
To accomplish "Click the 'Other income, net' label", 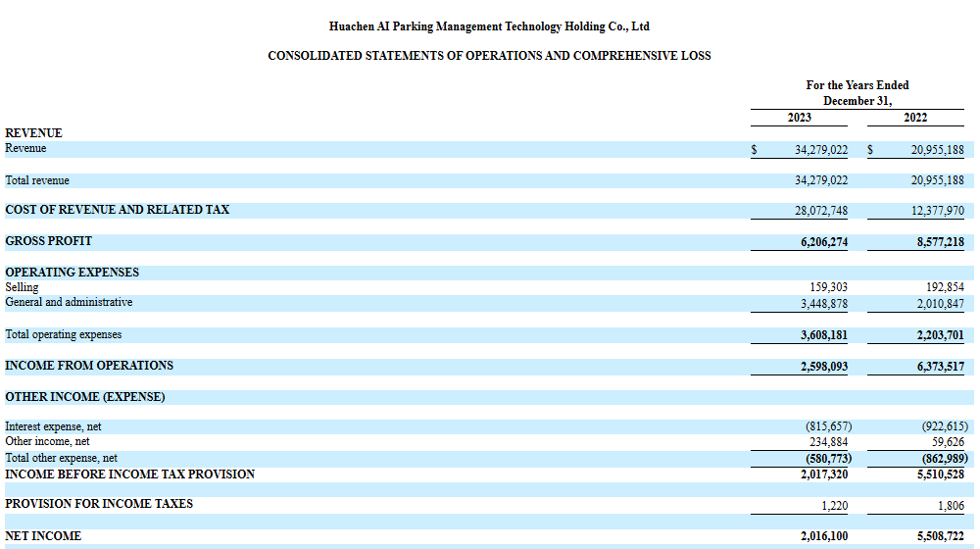I will click(x=47, y=441).
